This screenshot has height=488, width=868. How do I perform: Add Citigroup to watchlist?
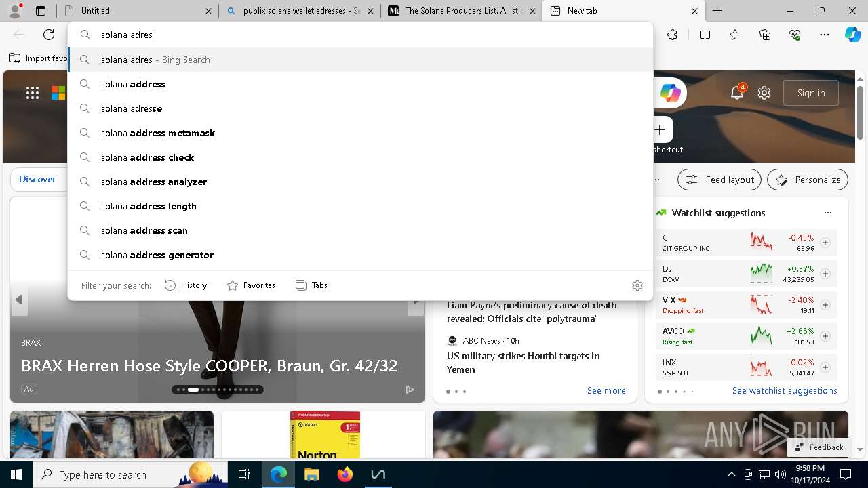(x=825, y=243)
